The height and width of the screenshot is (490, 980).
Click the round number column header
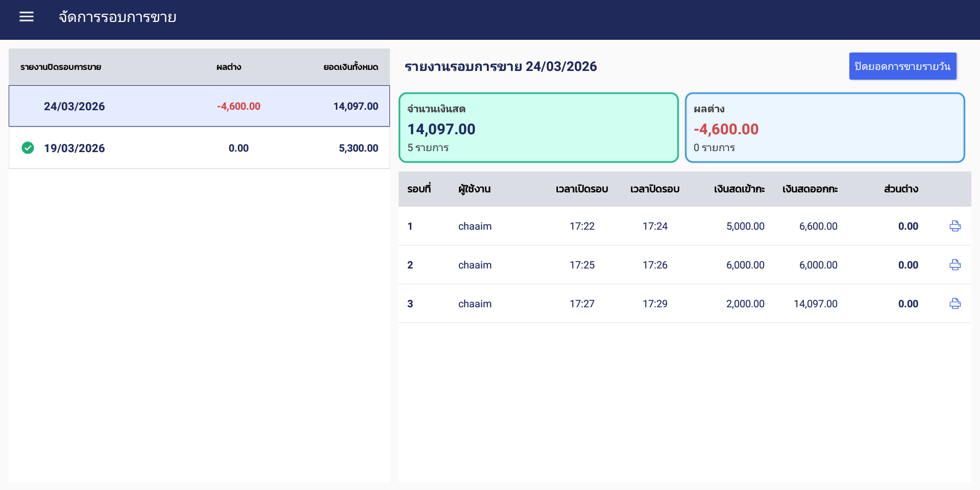point(419,189)
